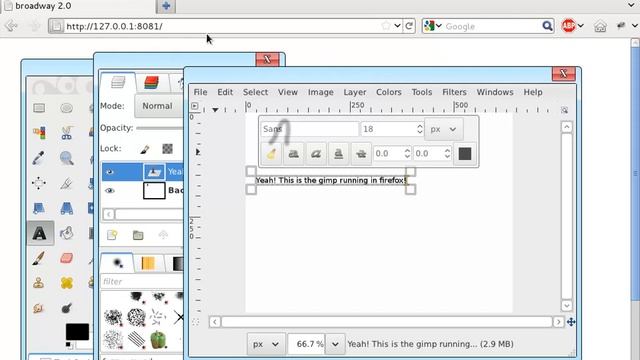
Task: Open the File menu
Action: click(200, 92)
